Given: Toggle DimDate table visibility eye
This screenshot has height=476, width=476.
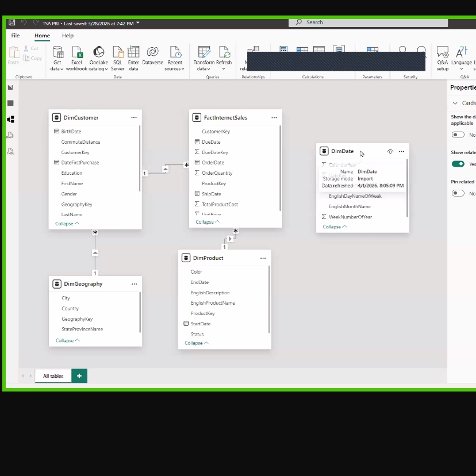Looking at the screenshot, I should (x=390, y=151).
